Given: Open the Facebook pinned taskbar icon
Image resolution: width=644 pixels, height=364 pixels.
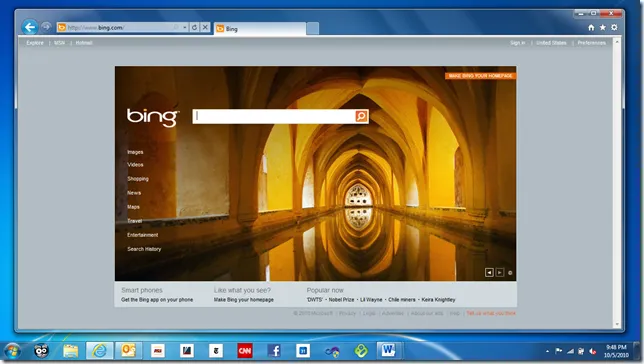Looking at the screenshot, I should click(x=274, y=351).
